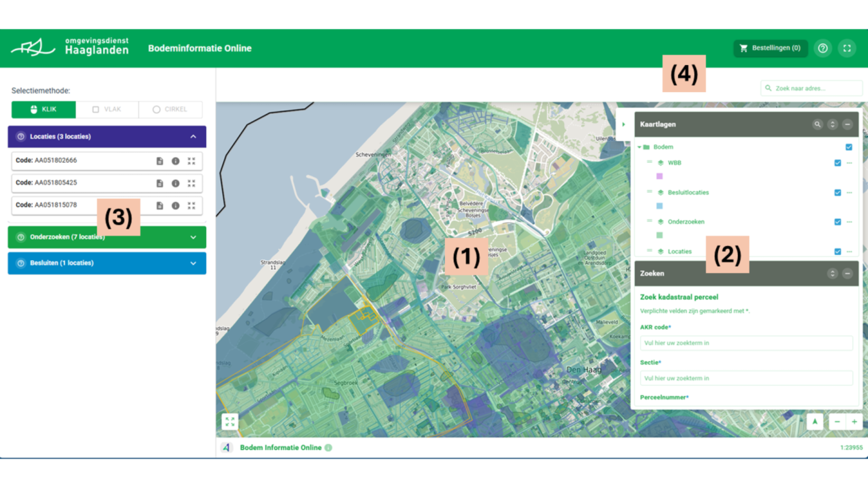
Task: Open the help question mark icon
Action: tap(823, 48)
